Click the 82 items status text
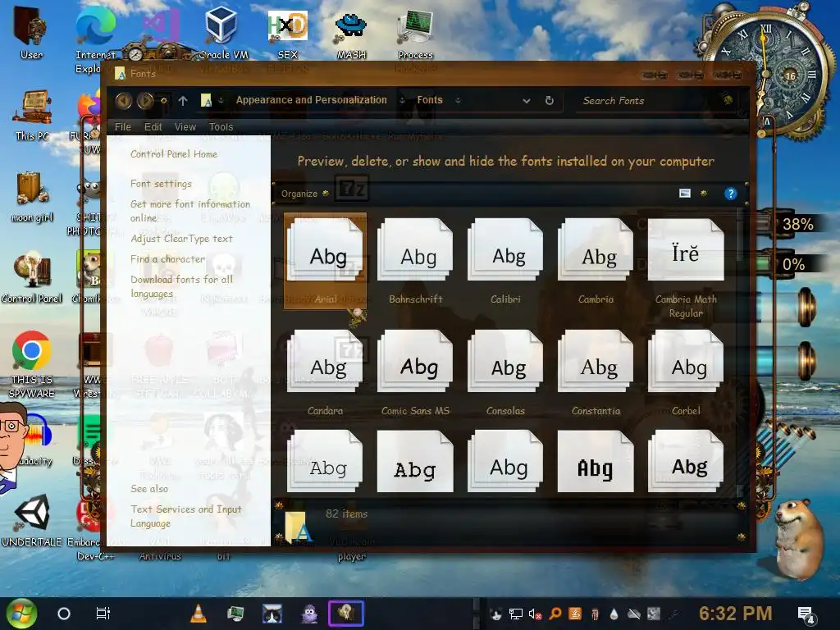 347,514
